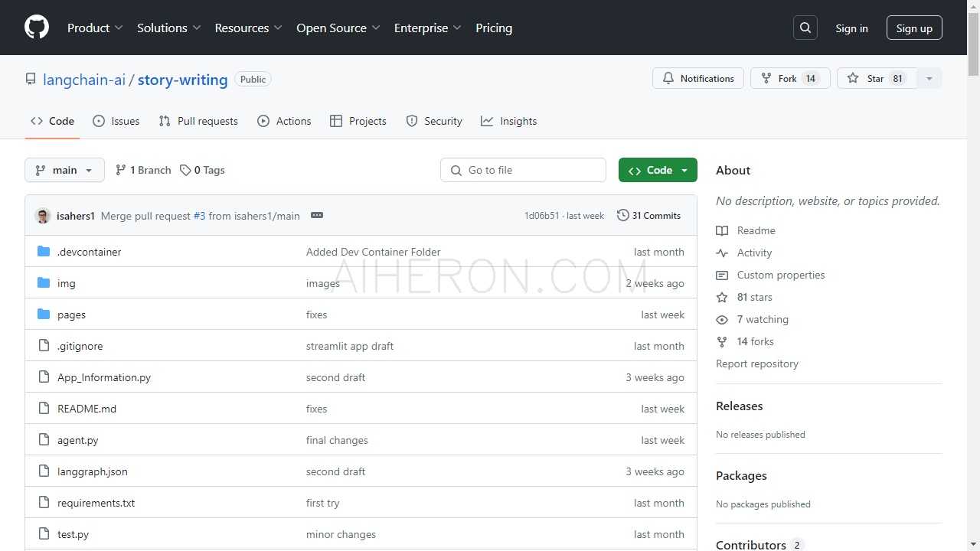Image resolution: width=980 pixels, height=551 pixels.
Task: Click the Sign in link
Action: pyautogui.click(x=852, y=28)
